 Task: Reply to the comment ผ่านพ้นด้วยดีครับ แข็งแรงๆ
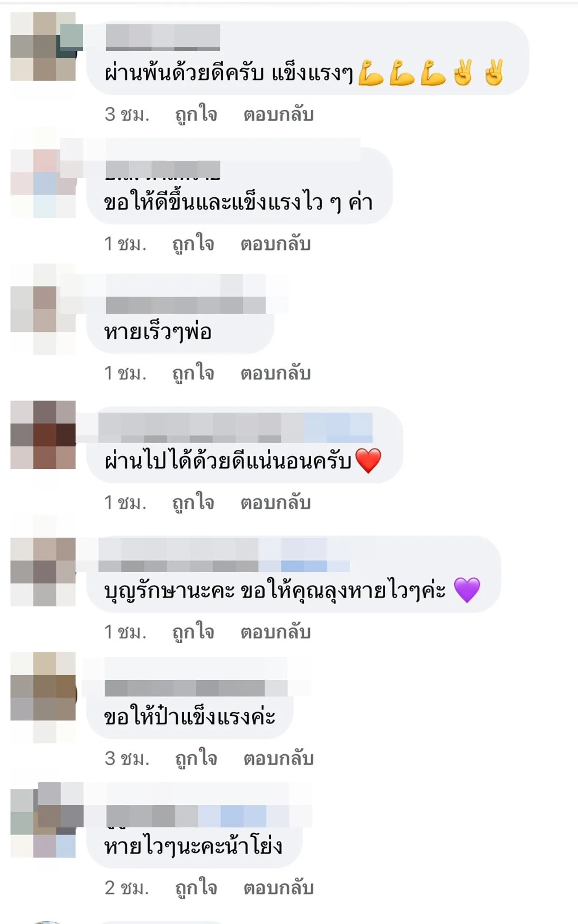click(x=278, y=114)
